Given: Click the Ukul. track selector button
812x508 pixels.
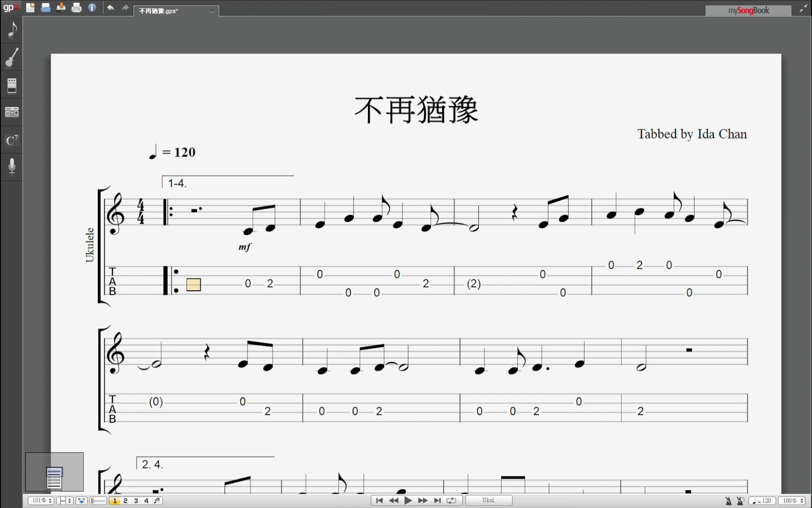Looking at the screenshot, I should [x=489, y=500].
